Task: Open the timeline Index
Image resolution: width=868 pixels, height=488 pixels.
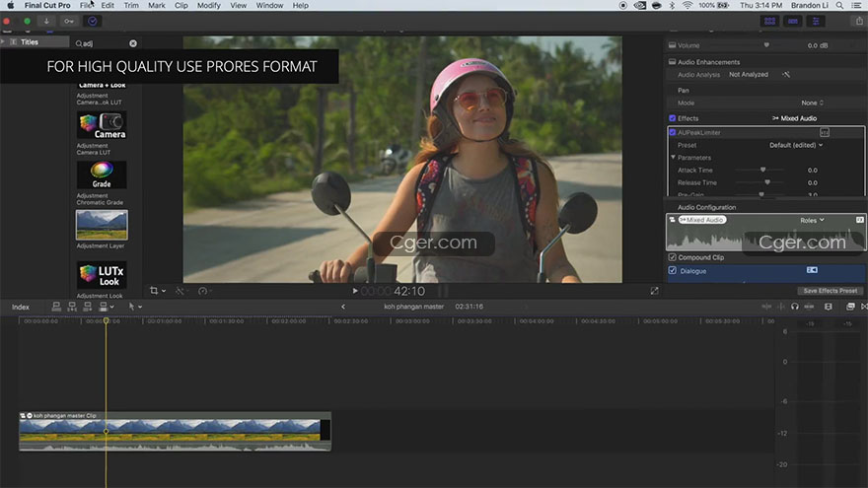Action: (x=21, y=307)
